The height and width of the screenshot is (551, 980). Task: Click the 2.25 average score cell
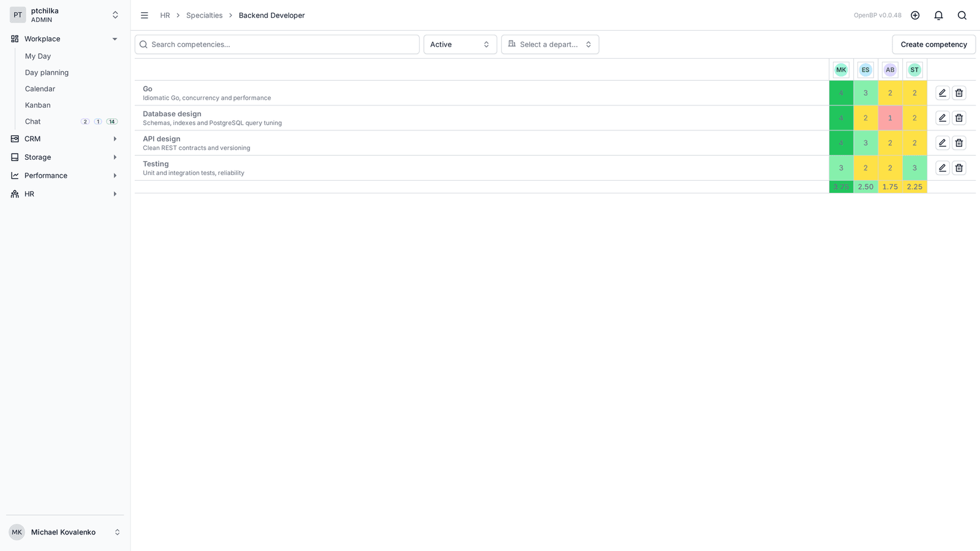point(914,187)
